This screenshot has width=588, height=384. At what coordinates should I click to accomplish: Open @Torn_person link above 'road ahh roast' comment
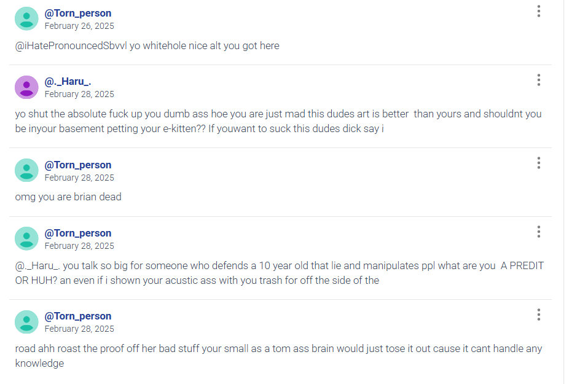pyautogui.click(x=78, y=316)
